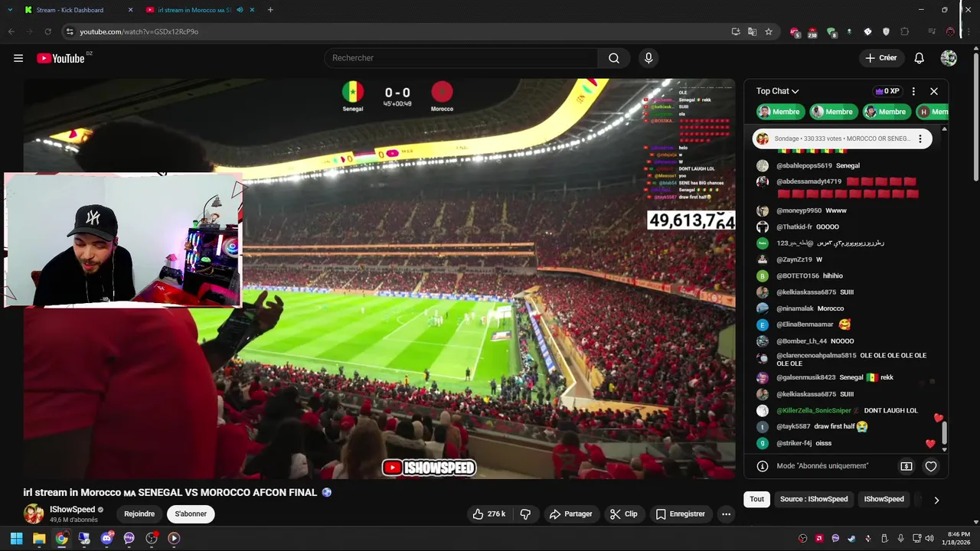The width and height of the screenshot is (980, 551).
Task: Open the pinned poll MOROCCO OR SENEGAL banner
Action: click(x=842, y=139)
